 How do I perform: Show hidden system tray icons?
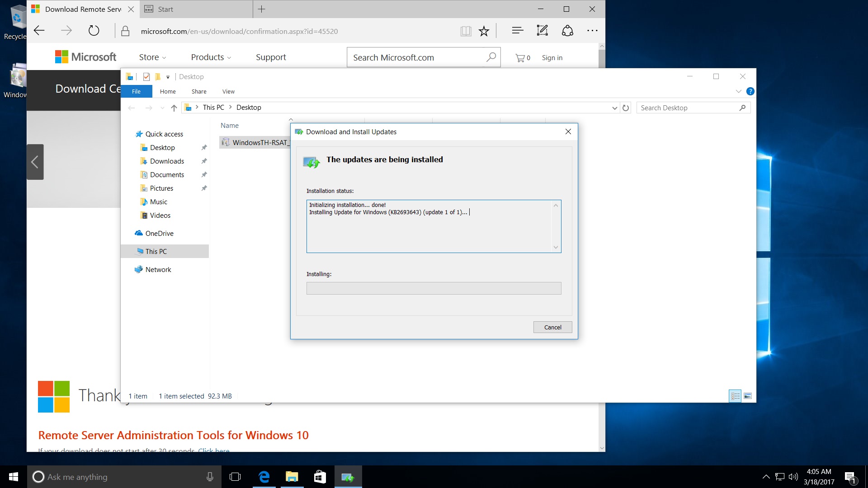point(766,477)
